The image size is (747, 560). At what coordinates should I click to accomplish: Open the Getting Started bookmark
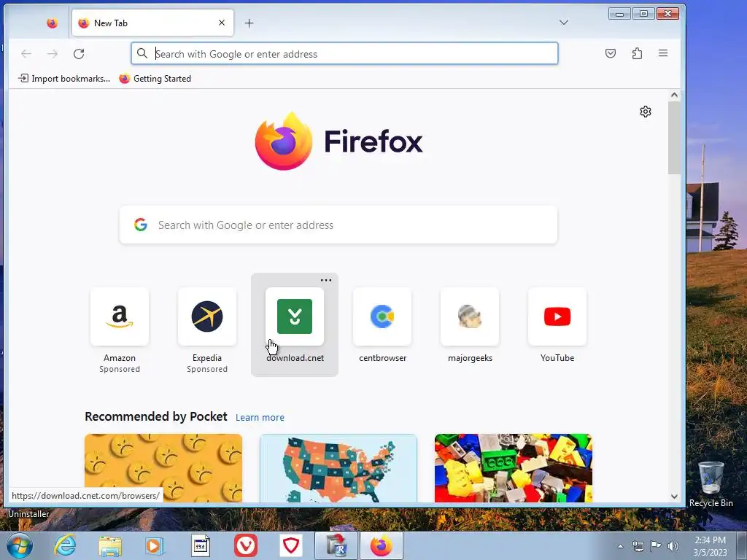click(x=155, y=79)
